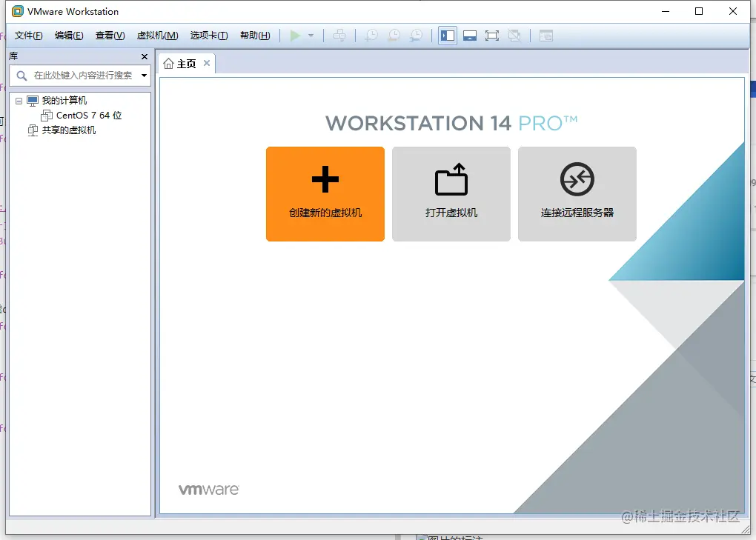Click the 连接远程服务器 button
Image resolution: width=756 pixels, height=540 pixels.
pyautogui.click(x=577, y=194)
